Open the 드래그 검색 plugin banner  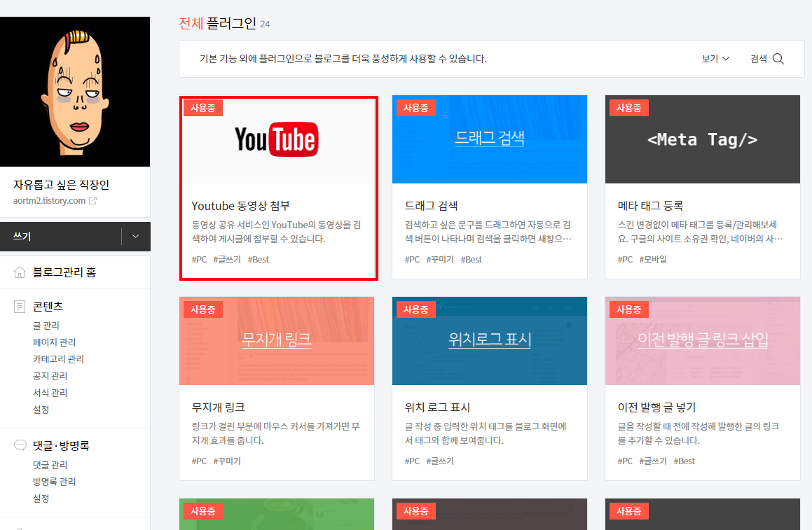coord(490,139)
